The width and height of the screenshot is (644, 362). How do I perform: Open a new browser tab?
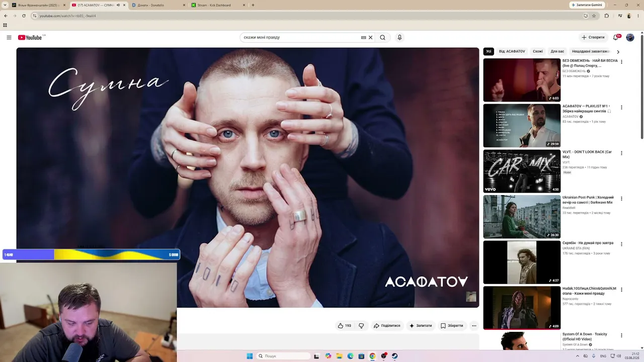pos(253,5)
